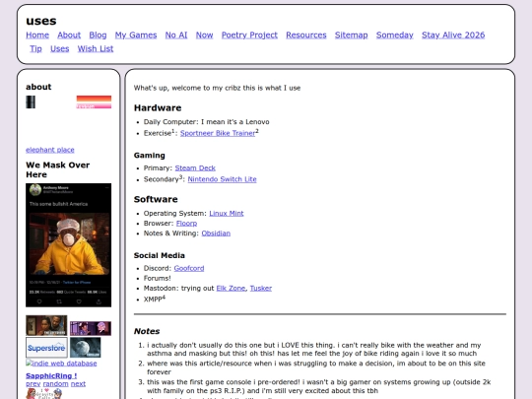Click 'Daily Computer: I mean it's a Lenovo'
Screen dimensions: 532x399
click(x=206, y=122)
